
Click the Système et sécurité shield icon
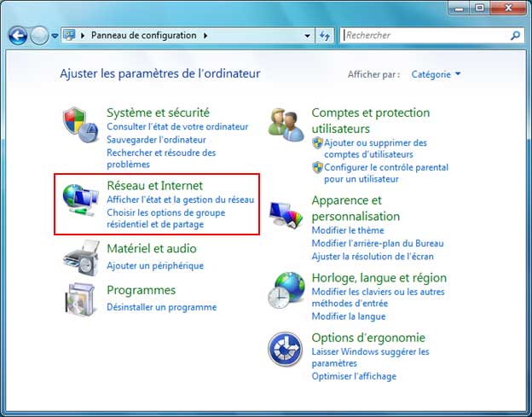click(x=80, y=125)
